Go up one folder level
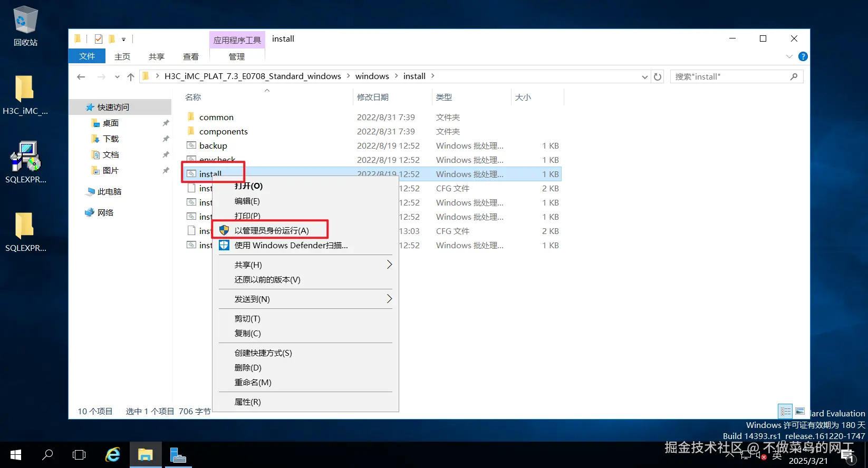This screenshot has height=468, width=868. point(131,77)
